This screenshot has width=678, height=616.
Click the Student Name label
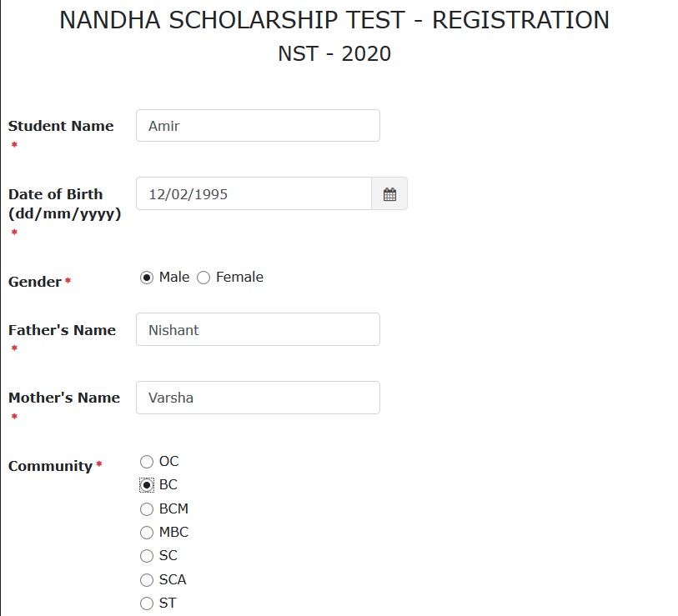pos(61,126)
